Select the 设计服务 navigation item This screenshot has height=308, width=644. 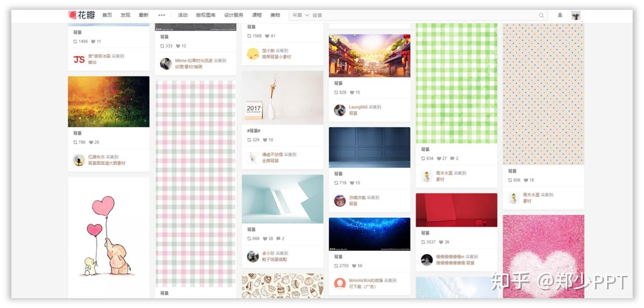(234, 16)
